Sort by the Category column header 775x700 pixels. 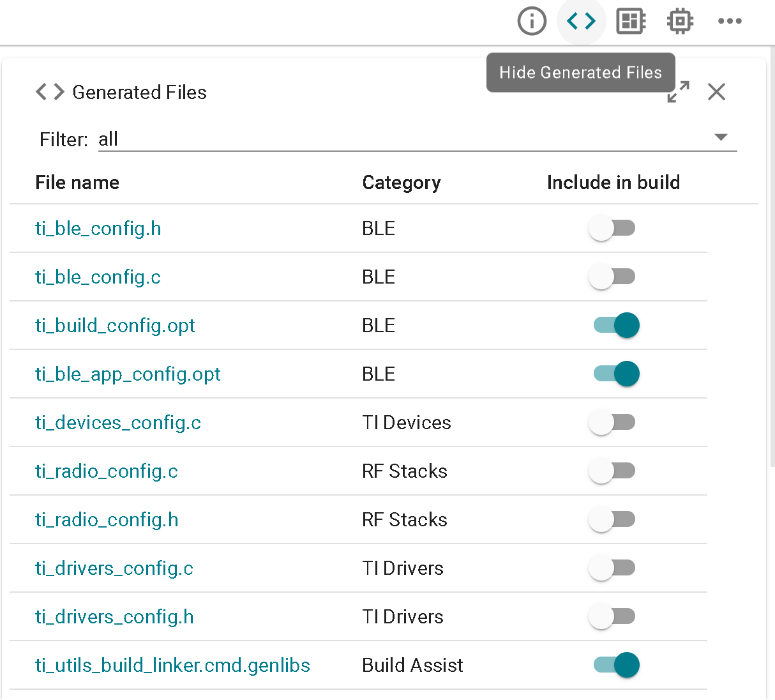pyautogui.click(x=402, y=183)
